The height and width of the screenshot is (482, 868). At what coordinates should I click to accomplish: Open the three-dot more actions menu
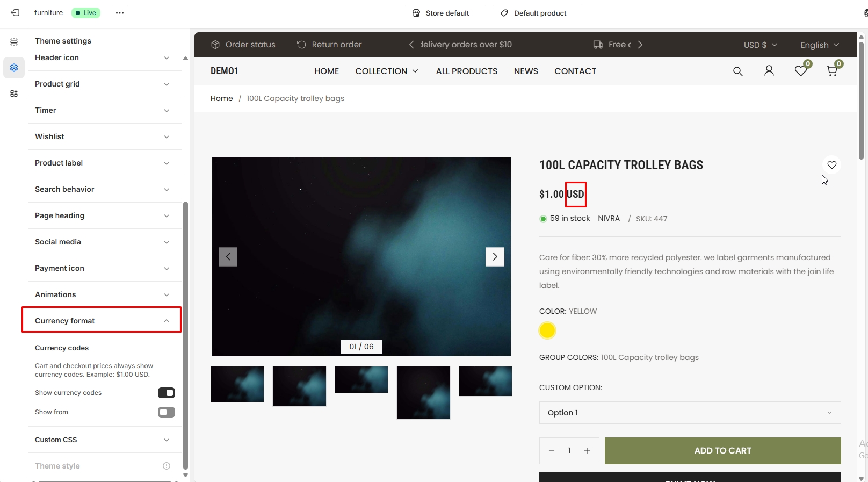[x=120, y=13]
